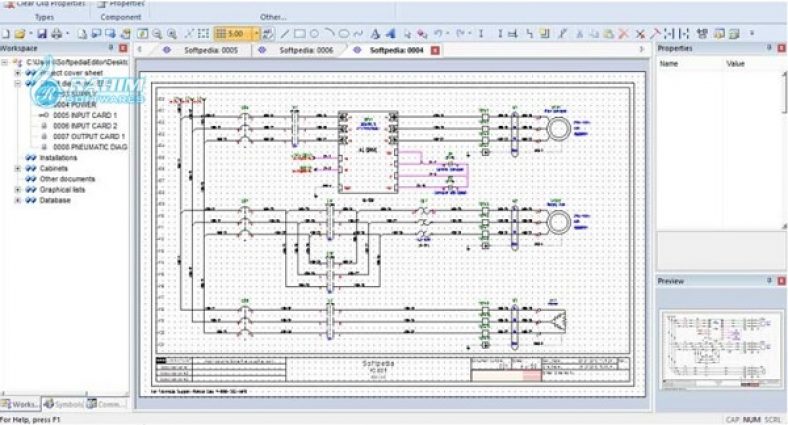Save the project with the floppy disk icon
Image resolution: width=788 pixels, height=425 pixels.
coord(42,34)
